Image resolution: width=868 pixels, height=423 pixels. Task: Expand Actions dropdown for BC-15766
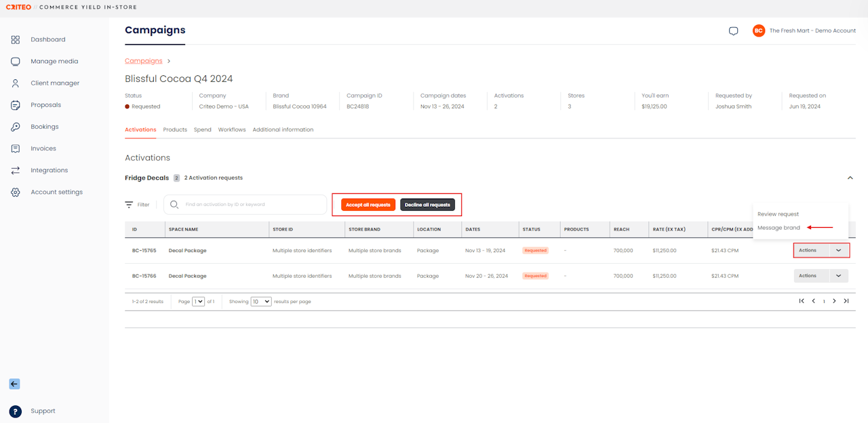[839, 276]
